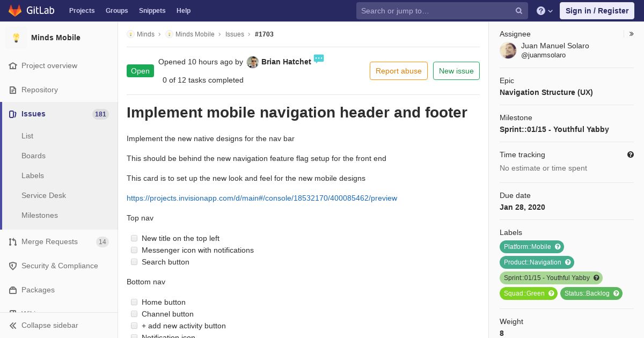Click the #1703 breadcrumb link
The width and height of the screenshot is (644, 338).
click(x=264, y=34)
